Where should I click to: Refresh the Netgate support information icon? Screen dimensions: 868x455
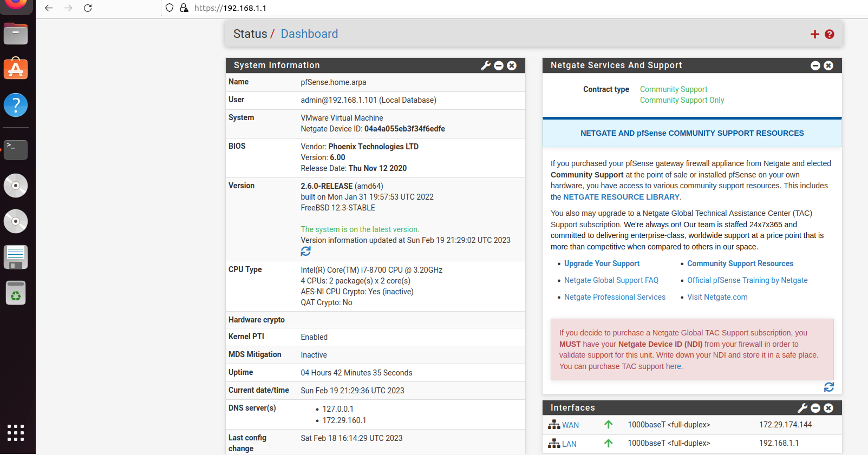tap(829, 387)
